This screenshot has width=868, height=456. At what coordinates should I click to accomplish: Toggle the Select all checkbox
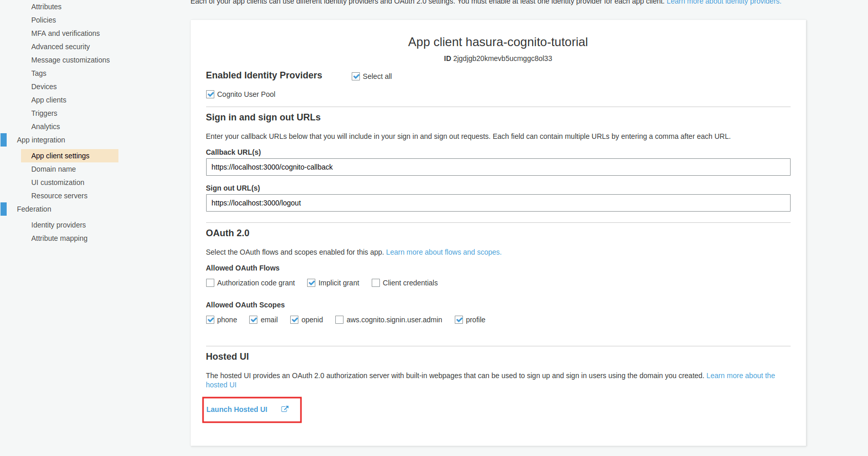pyautogui.click(x=356, y=76)
